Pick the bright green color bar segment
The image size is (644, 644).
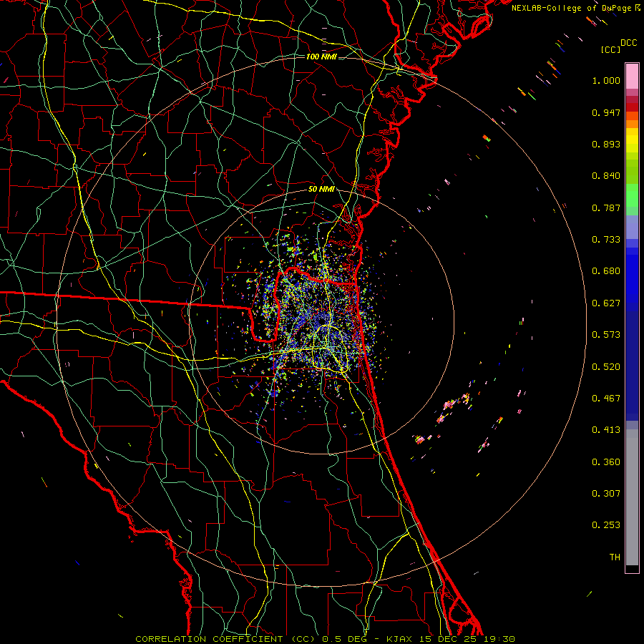[x=632, y=195]
